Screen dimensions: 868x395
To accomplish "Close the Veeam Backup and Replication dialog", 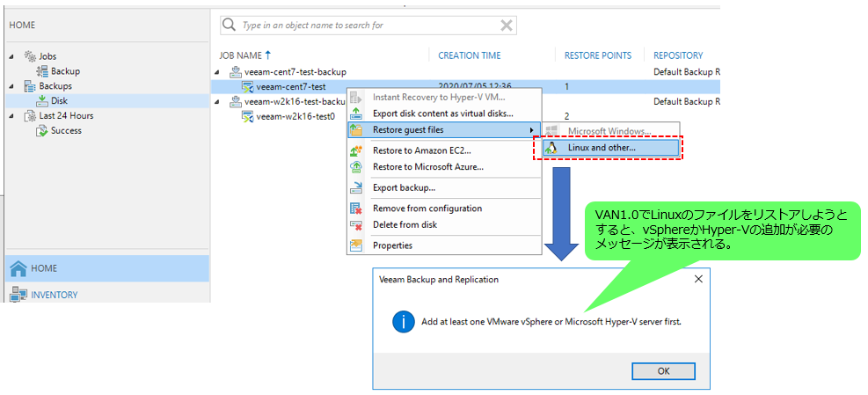I will tap(698, 279).
